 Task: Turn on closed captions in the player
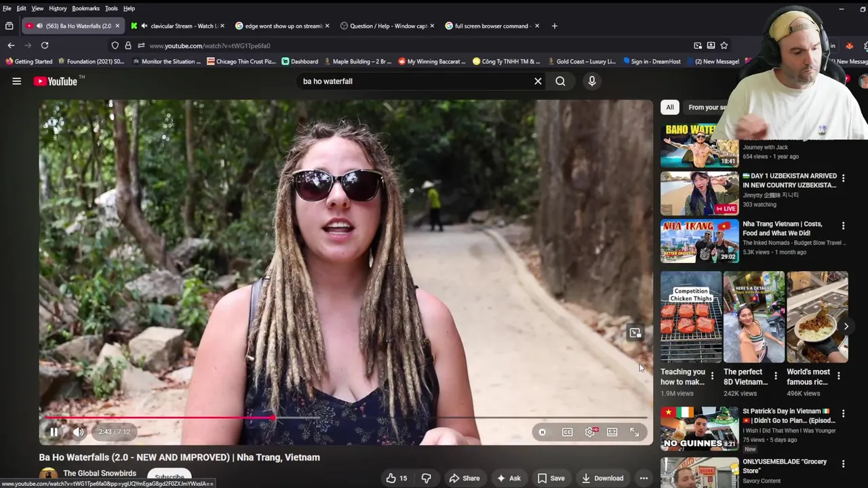pos(567,432)
